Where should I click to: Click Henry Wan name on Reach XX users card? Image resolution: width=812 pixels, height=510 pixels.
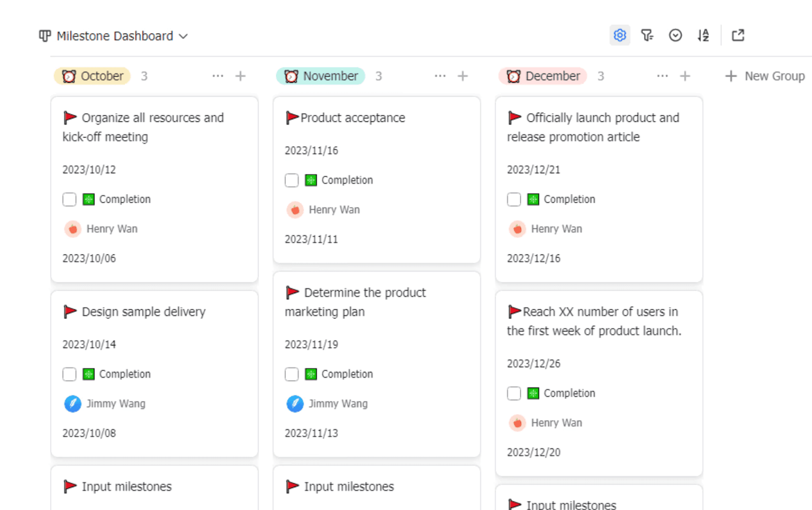557,423
